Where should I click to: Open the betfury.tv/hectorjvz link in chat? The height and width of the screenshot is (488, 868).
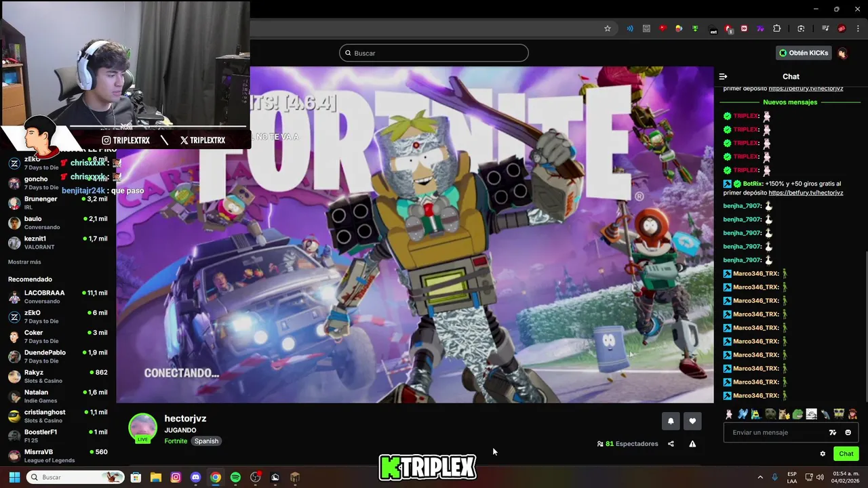(x=806, y=192)
